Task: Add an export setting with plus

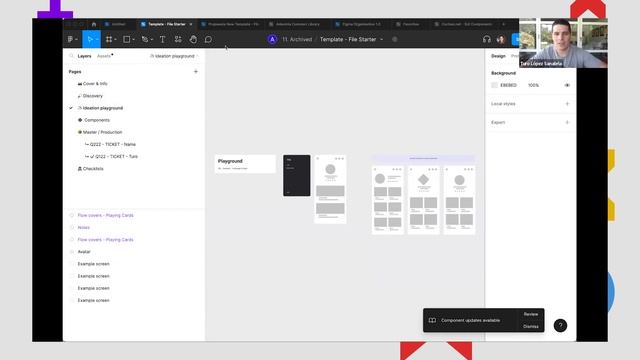Action: [567, 122]
